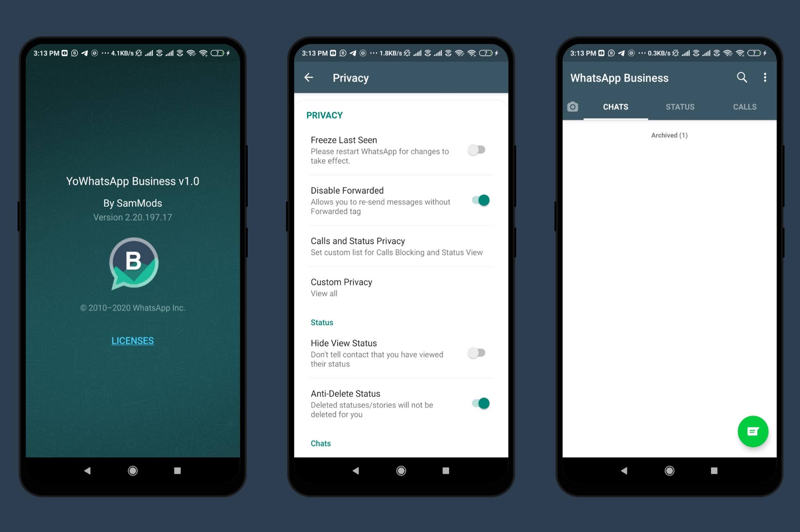The image size is (800, 532).
Task: Expand the Custom Privacy section
Action: tap(401, 287)
